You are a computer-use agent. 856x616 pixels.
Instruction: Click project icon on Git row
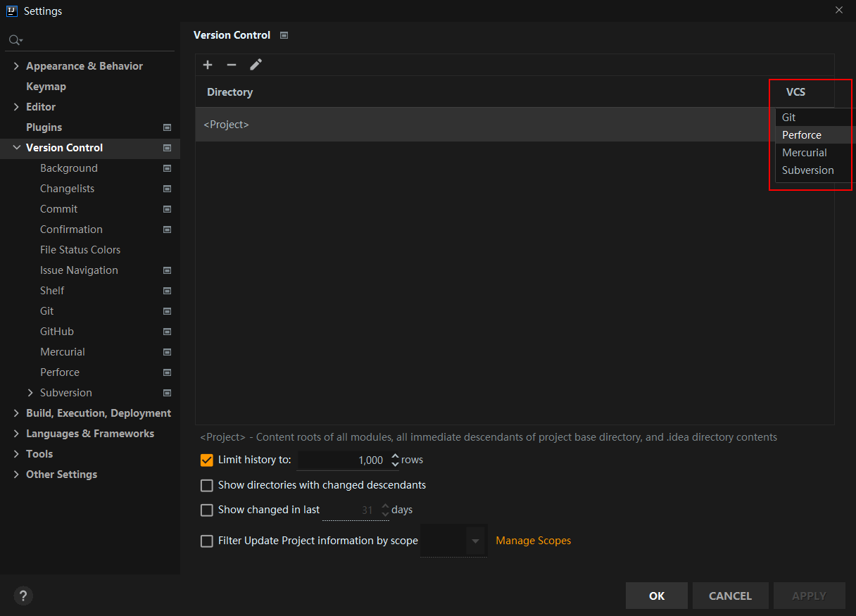click(x=168, y=311)
